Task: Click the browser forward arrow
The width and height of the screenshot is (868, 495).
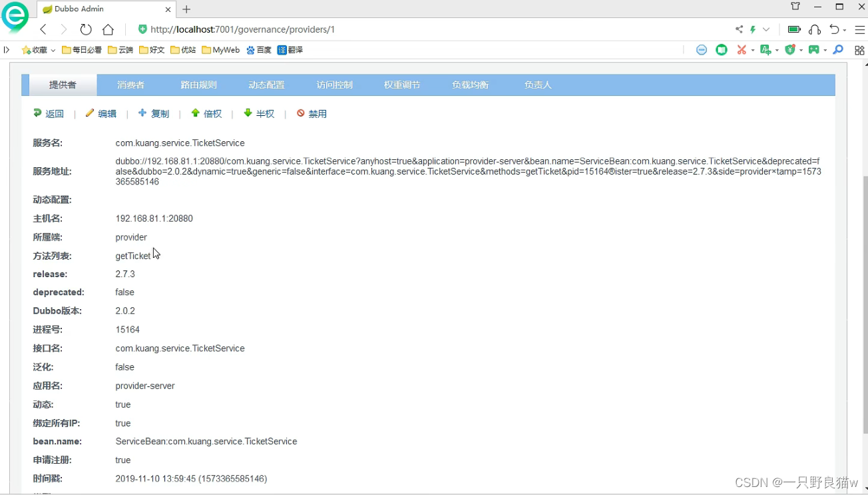Action: coord(64,29)
